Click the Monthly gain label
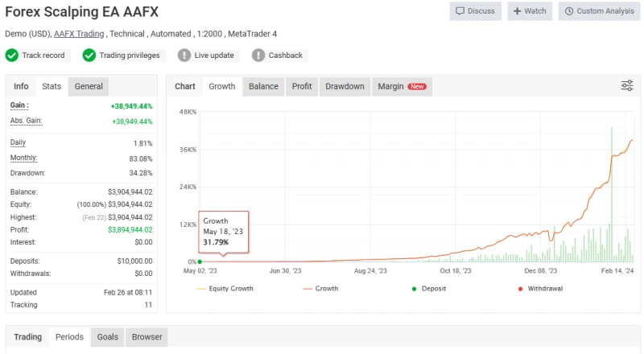This screenshot has height=354, width=644. coord(23,158)
